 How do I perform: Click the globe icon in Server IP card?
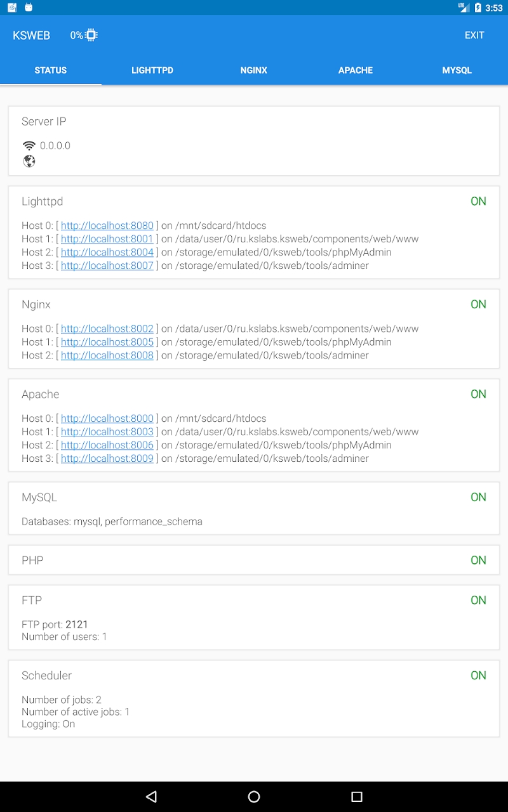[28, 161]
